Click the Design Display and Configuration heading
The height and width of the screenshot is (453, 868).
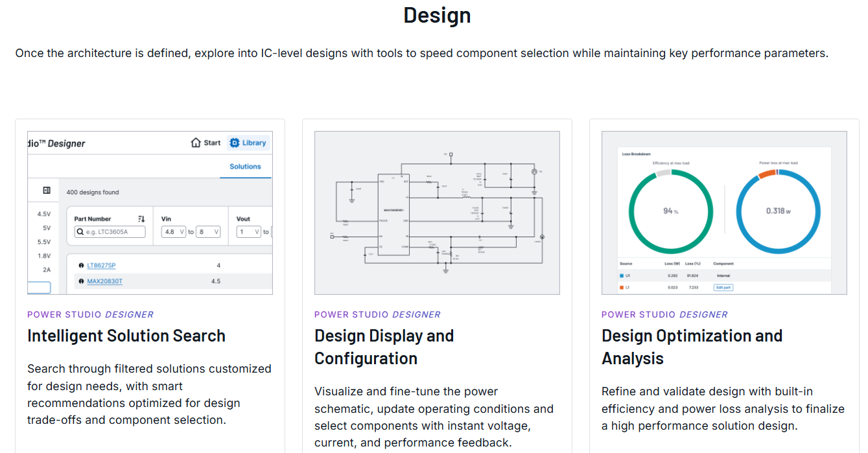[x=384, y=347]
